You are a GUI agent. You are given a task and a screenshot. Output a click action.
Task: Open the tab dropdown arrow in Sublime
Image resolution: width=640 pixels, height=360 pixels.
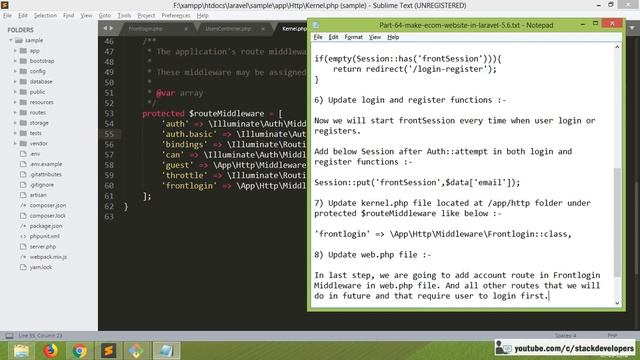(632, 28)
